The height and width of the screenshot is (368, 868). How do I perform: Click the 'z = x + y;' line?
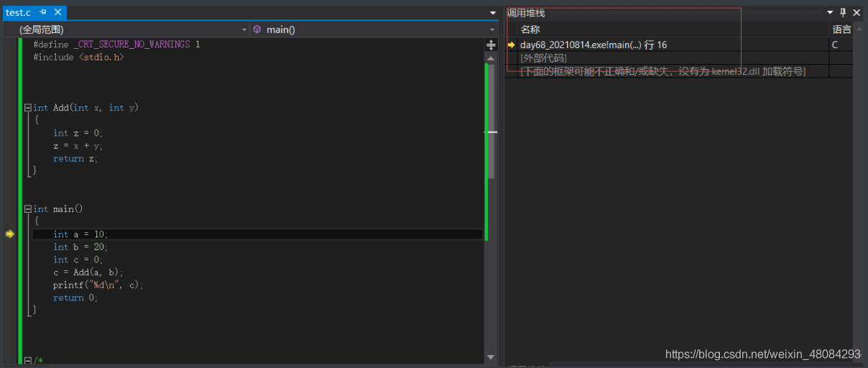tap(78, 146)
